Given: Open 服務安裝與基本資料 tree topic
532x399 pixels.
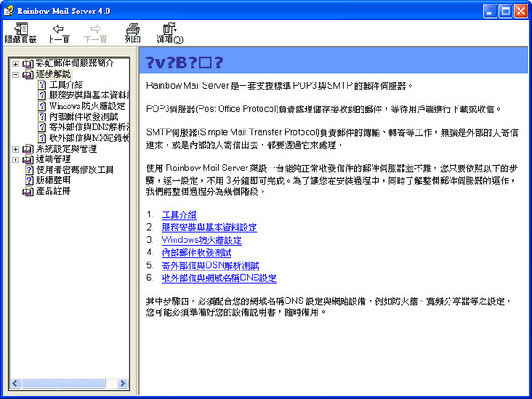Looking at the screenshot, I should [x=89, y=96].
